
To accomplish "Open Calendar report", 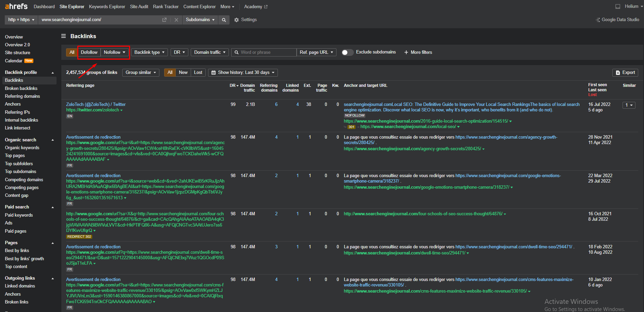I will point(14,61).
